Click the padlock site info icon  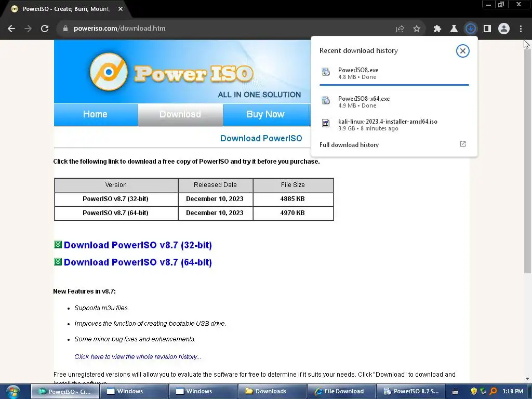(65, 29)
